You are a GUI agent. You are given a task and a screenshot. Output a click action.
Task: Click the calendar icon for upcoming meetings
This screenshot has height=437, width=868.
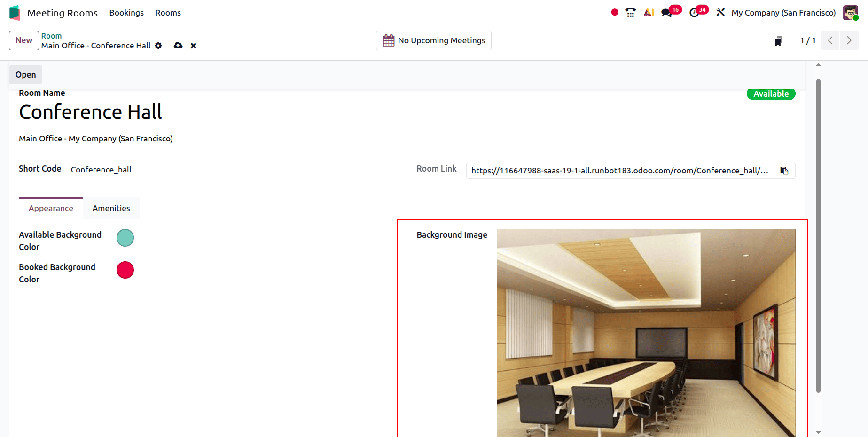pos(389,40)
